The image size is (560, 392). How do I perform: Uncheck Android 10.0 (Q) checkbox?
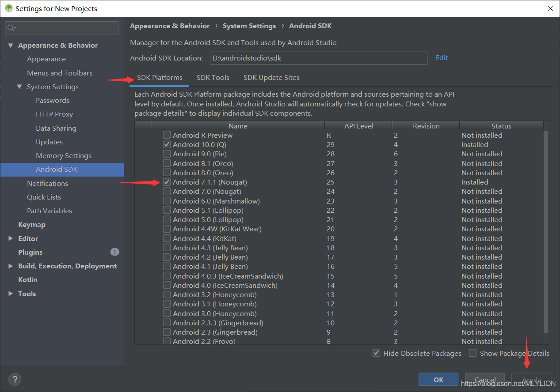click(x=167, y=144)
